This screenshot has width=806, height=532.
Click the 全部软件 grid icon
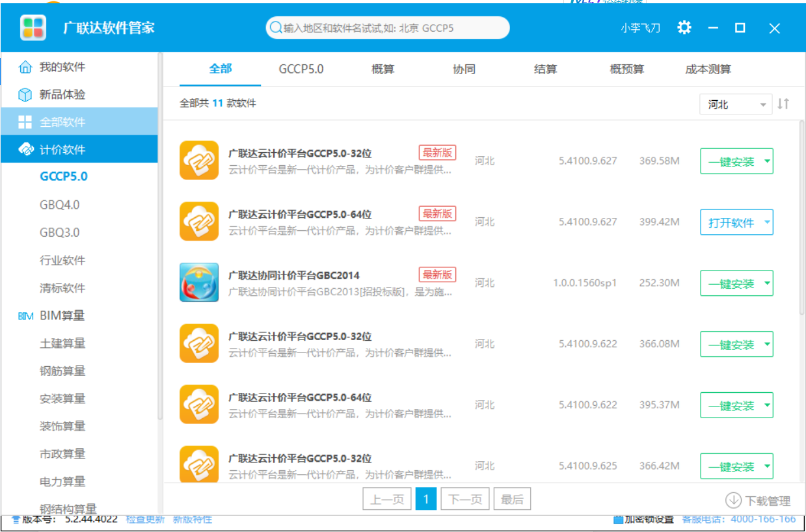click(25, 122)
